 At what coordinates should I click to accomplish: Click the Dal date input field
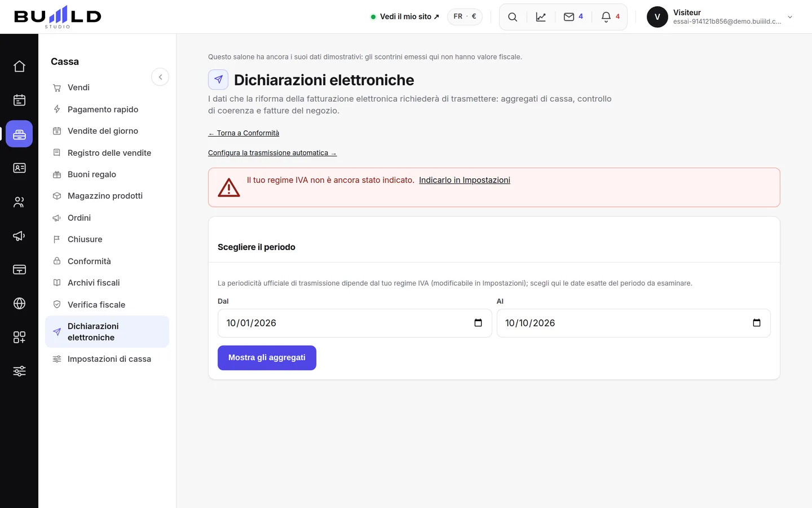pyautogui.click(x=355, y=323)
